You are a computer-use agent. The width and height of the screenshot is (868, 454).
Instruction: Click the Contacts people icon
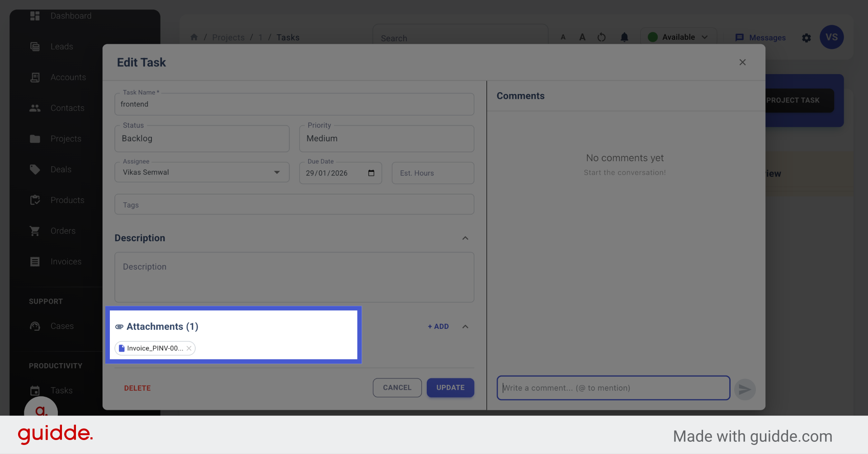[x=35, y=108]
